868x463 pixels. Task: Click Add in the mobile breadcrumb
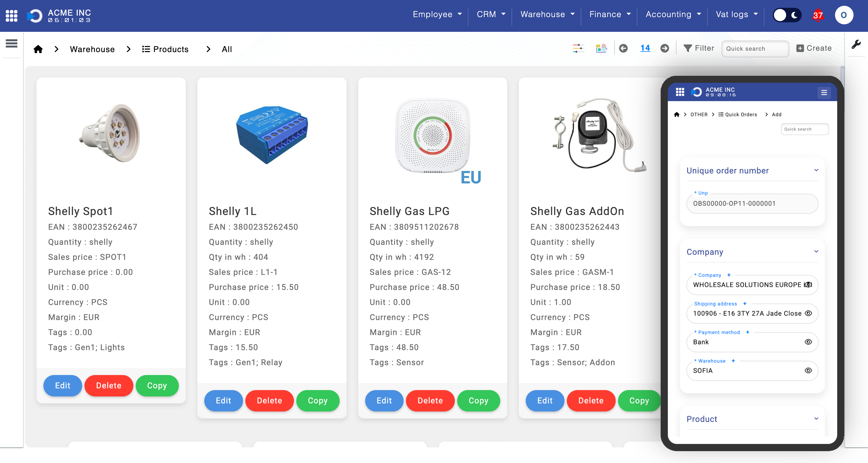[x=776, y=115]
